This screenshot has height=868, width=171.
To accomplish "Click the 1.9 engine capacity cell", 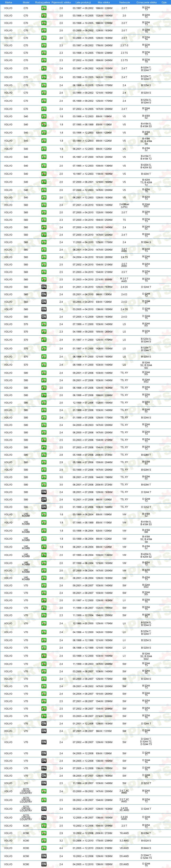I will tap(61, 157).
